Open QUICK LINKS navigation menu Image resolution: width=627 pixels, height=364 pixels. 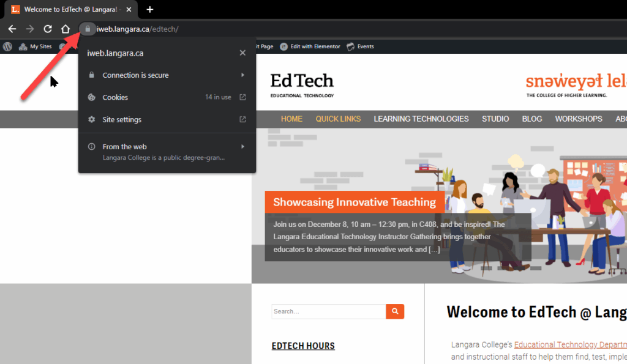(x=338, y=119)
